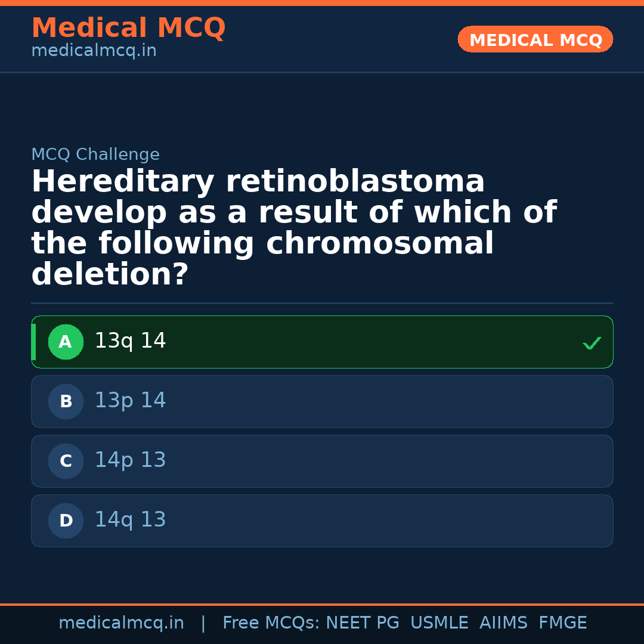Click the D option circle
The width and height of the screenshot is (644, 644).
click(x=66, y=521)
